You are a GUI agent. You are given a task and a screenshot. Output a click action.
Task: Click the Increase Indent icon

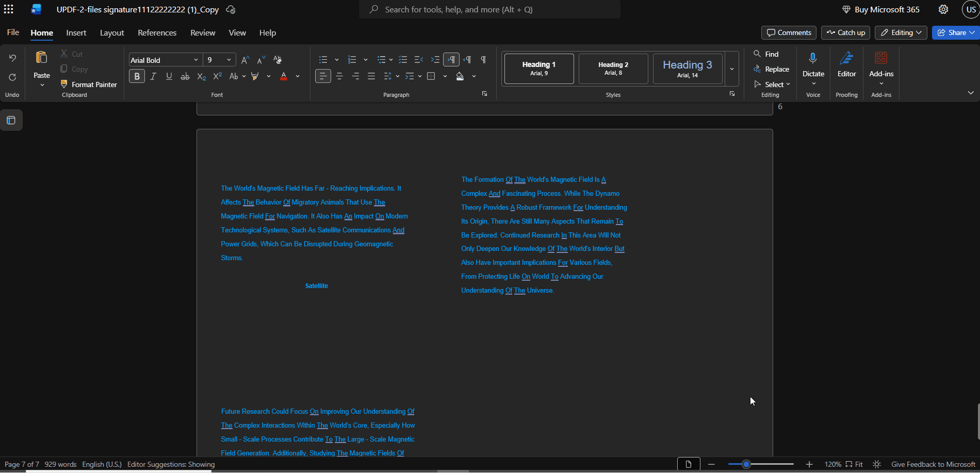click(x=435, y=60)
